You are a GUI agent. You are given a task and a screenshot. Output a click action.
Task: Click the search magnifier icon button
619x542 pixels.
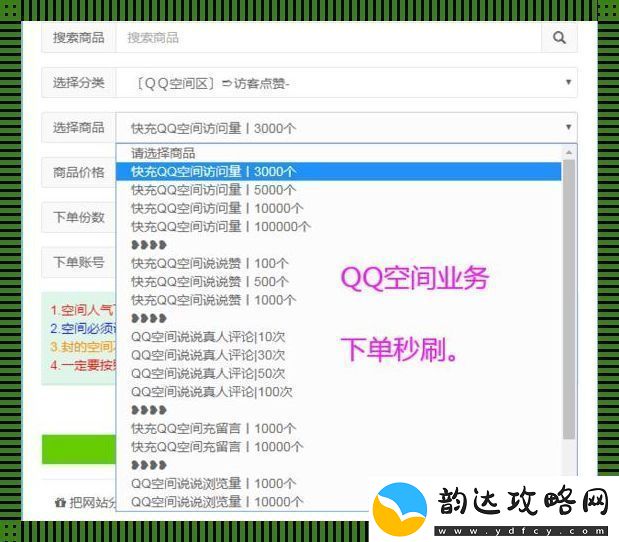click(559, 38)
